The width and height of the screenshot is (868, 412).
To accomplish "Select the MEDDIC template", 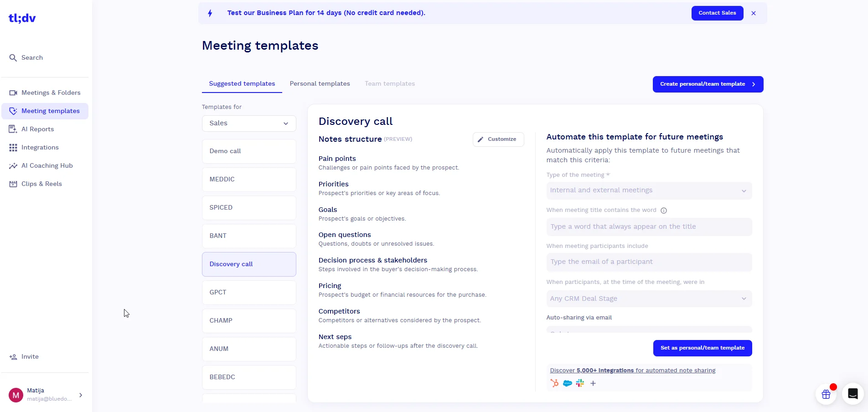I will click(x=248, y=179).
